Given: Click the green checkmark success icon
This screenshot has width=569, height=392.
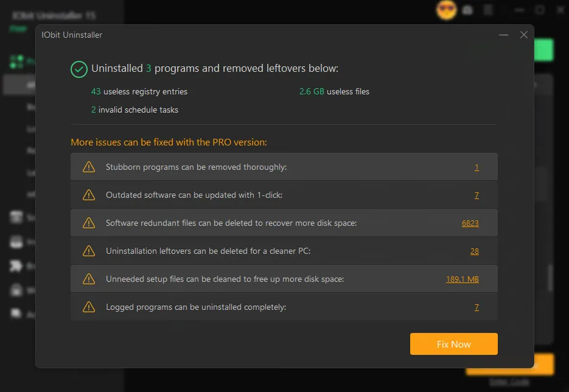Looking at the screenshot, I should tap(78, 69).
